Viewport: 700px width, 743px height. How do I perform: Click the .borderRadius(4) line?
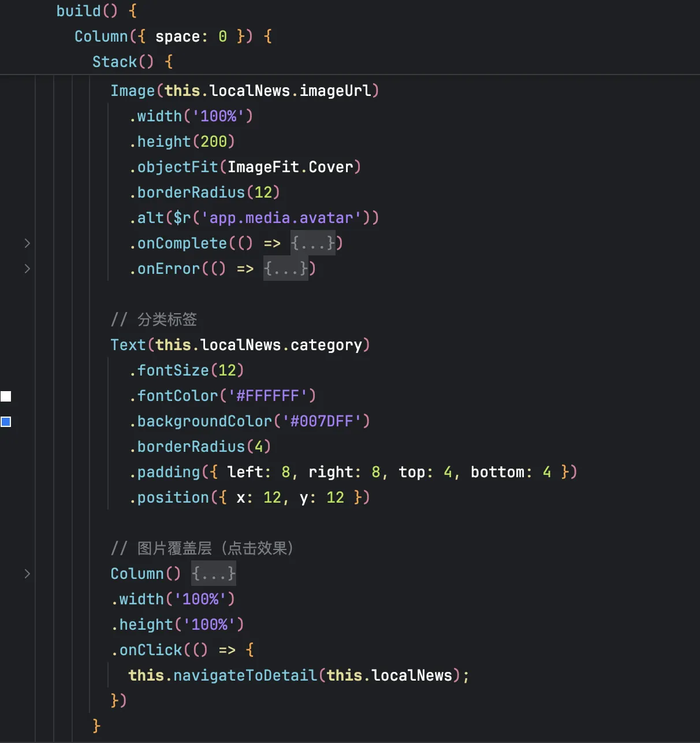200,447
